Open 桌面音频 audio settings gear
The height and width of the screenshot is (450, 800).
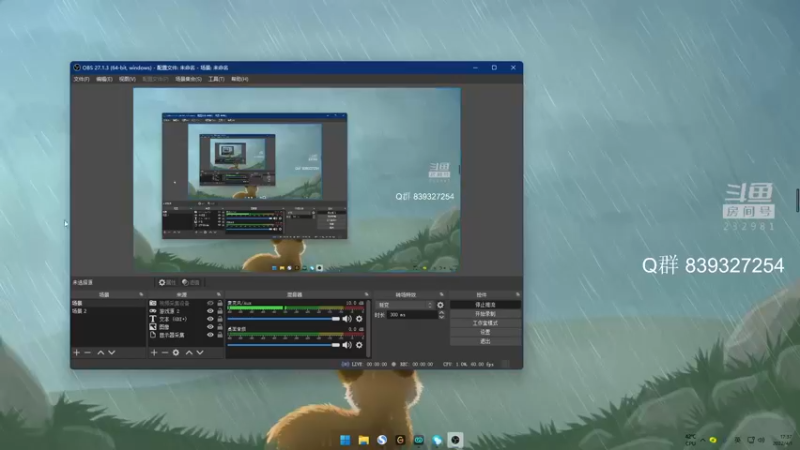[x=359, y=345]
